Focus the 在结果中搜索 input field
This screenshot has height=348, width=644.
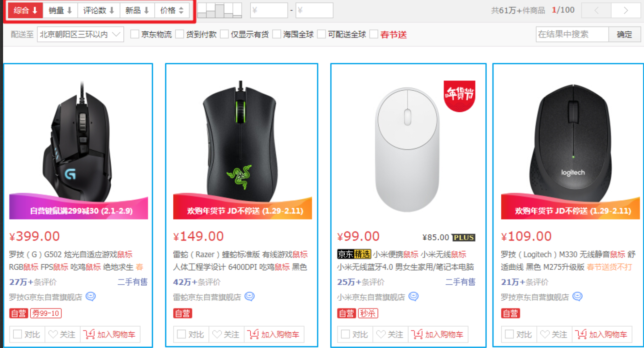[x=572, y=34]
